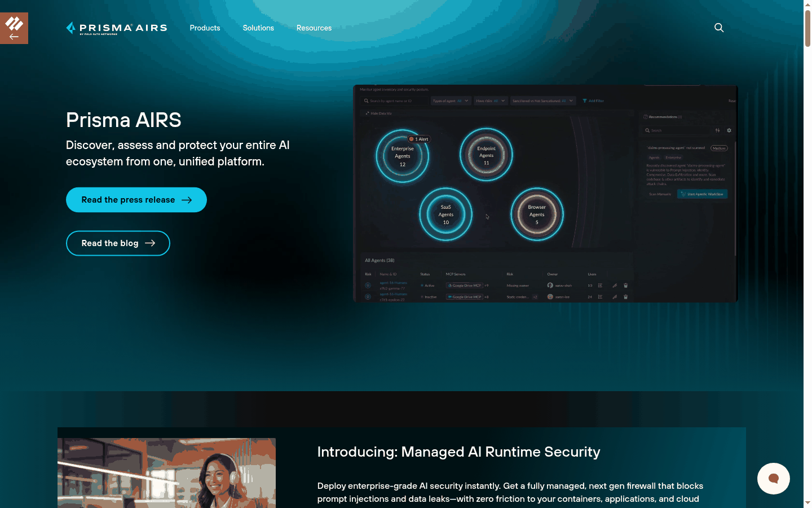Click the list icon in aaron-lee row
Screen dimensions: 812x508
[x=600, y=297]
